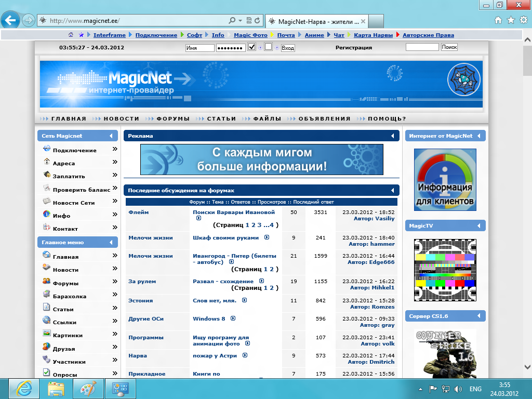Collapse the Реклама block
This screenshot has width=532, height=399.
(393, 136)
